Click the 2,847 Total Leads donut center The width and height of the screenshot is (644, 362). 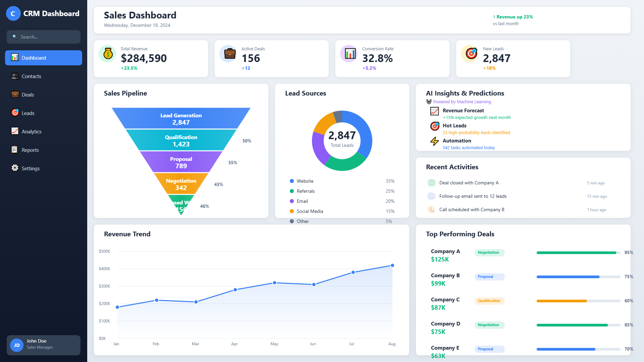[342, 139]
